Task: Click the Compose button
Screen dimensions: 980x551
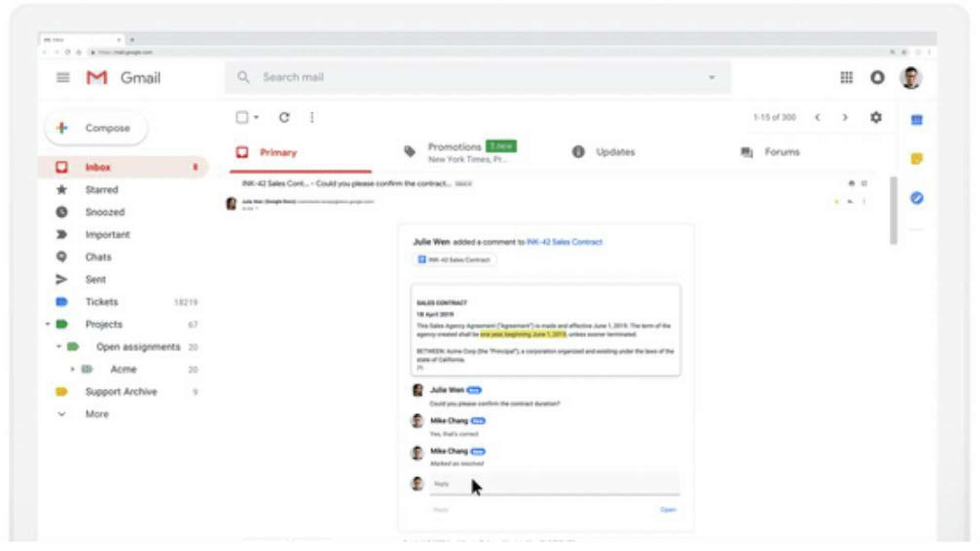Action: [96, 128]
